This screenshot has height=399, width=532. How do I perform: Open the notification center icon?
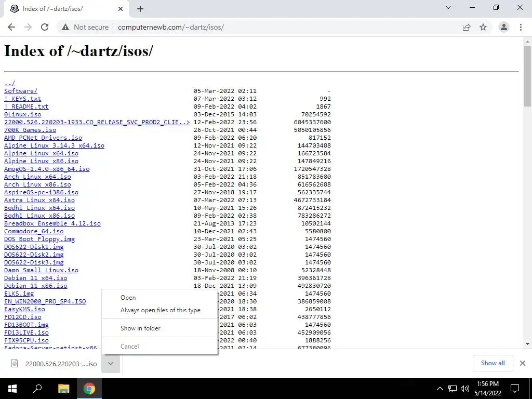pyautogui.click(x=515, y=389)
